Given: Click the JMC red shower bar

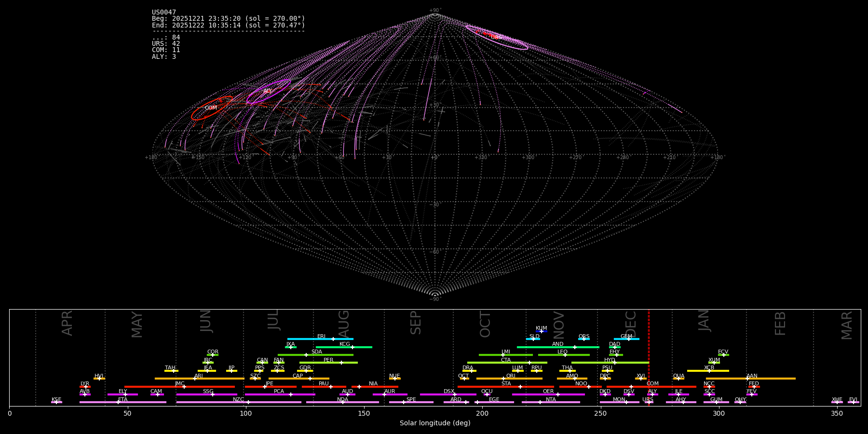Looking at the screenshot, I should click(x=180, y=387).
